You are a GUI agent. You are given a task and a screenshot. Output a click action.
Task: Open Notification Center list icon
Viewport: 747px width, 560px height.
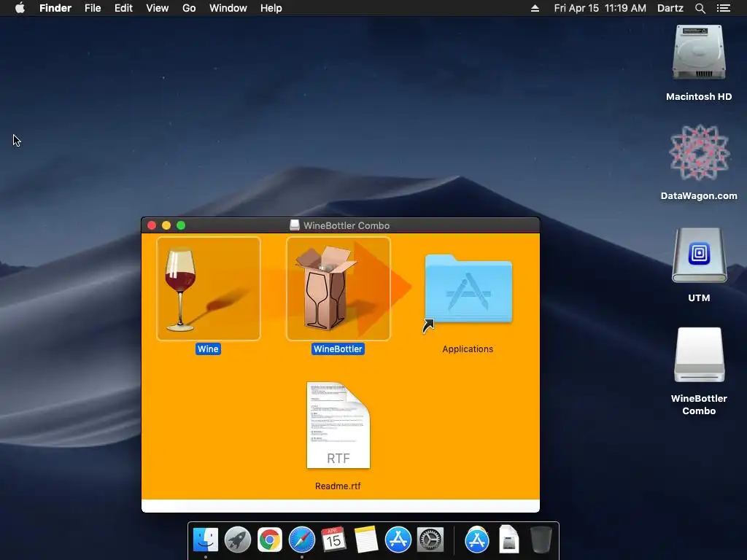tap(724, 8)
